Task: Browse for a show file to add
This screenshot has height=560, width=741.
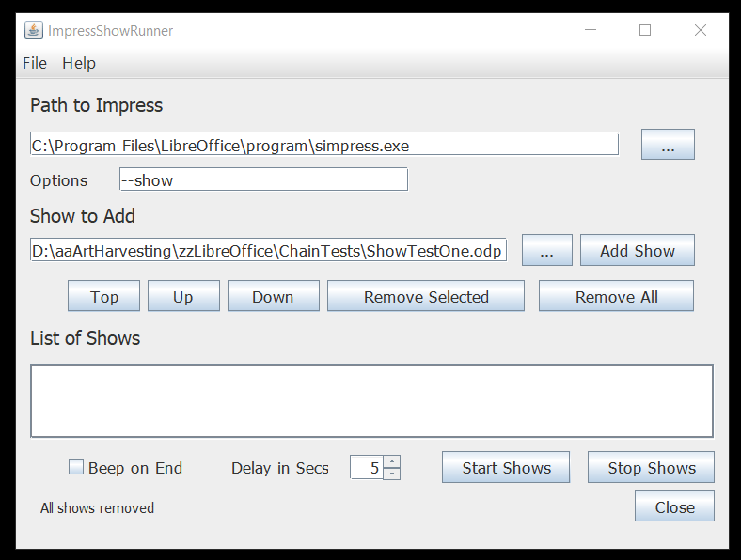Action: click(546, 251)
